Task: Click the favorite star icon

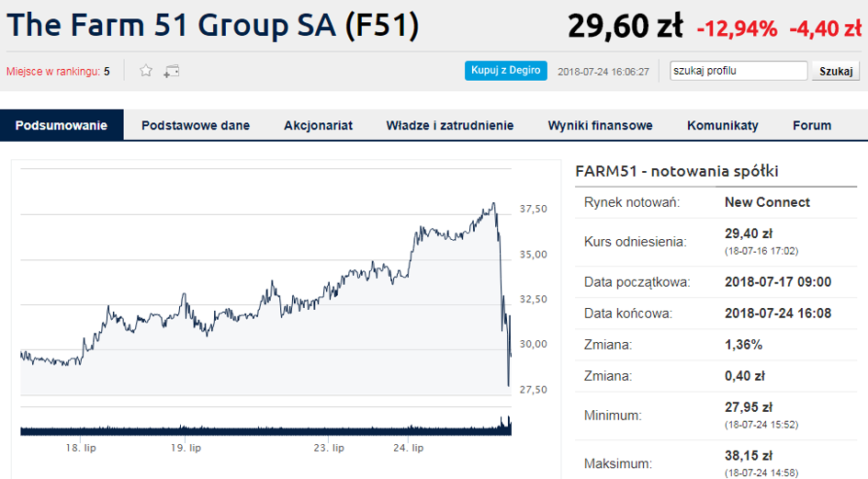Action: pyautogui.click(x=145, y=71)
